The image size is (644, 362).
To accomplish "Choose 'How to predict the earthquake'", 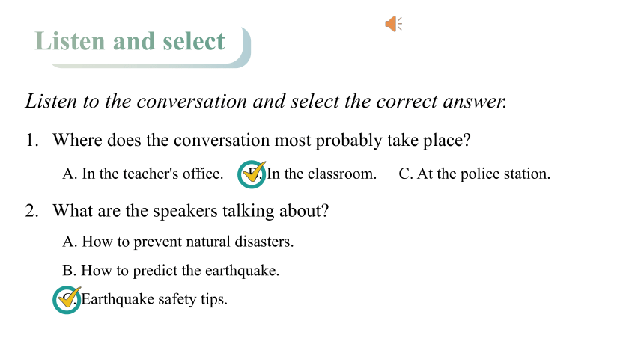I will (171, 271).
